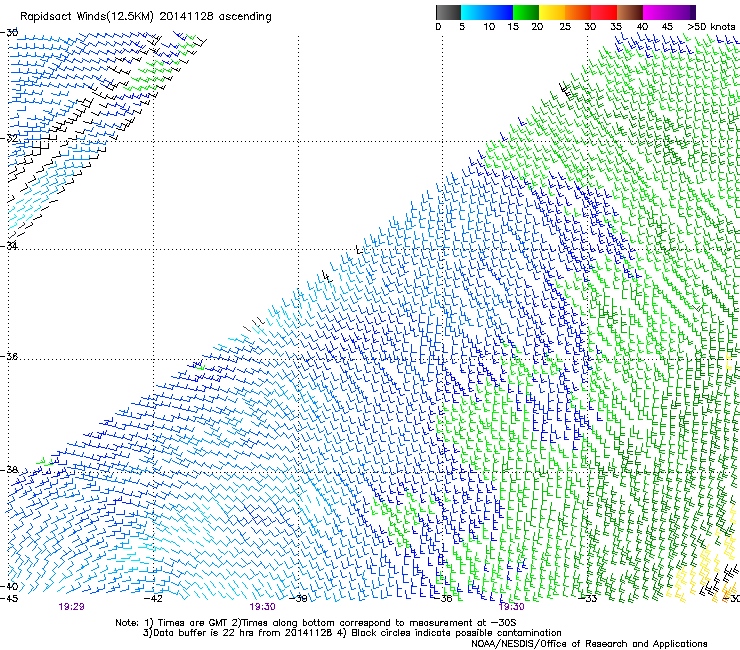Click the dark blue 10-15 knots legend color

500,12
